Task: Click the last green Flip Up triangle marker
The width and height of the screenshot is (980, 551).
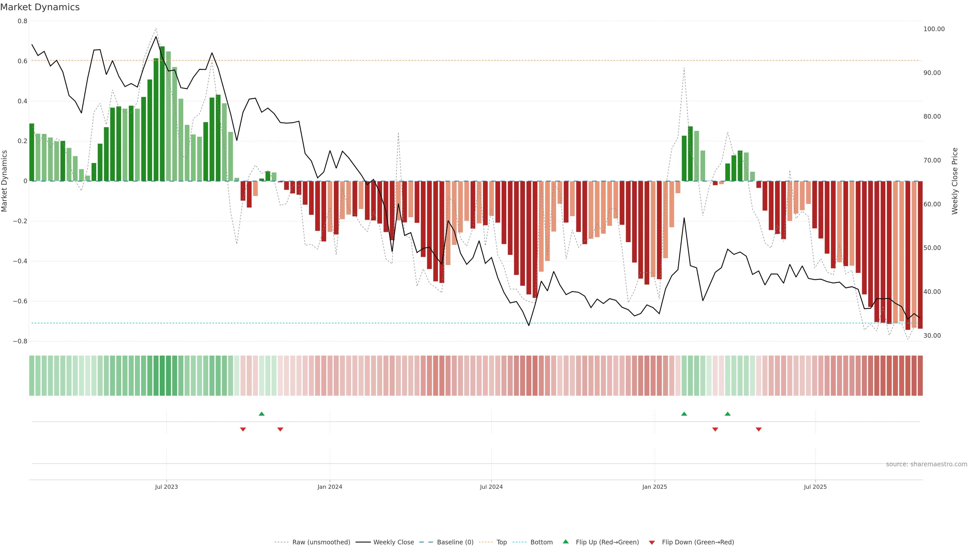Action: [x=727, y=414]
